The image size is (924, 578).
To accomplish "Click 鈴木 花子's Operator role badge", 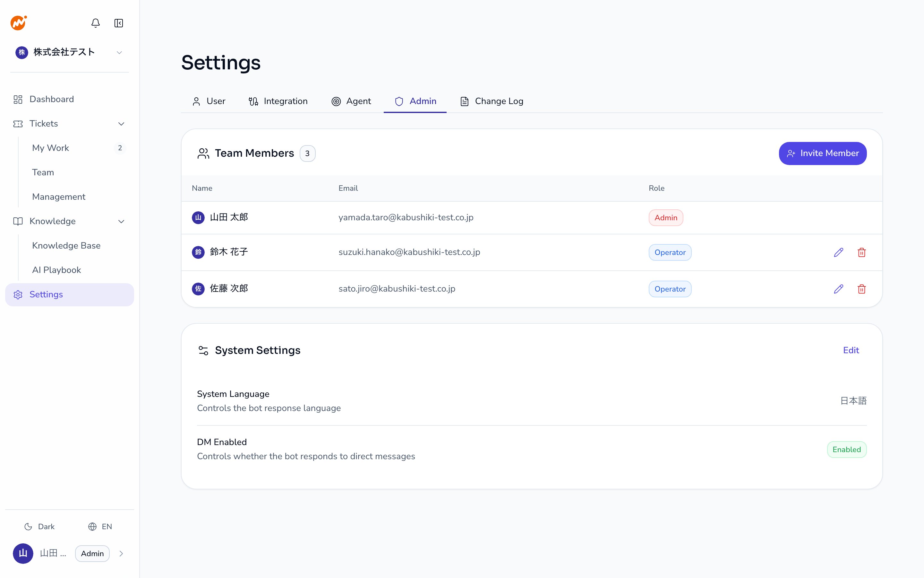I will [670, 252].
